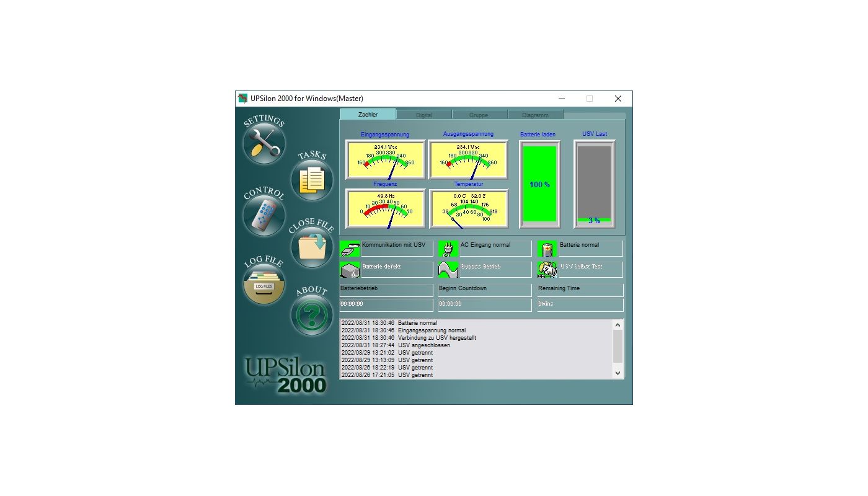Image resolution: width=868 pixels, height=496 pixels.
Task: Select the 17:21:05 'USV getrennt' log entry
Action: click(476, 375)
